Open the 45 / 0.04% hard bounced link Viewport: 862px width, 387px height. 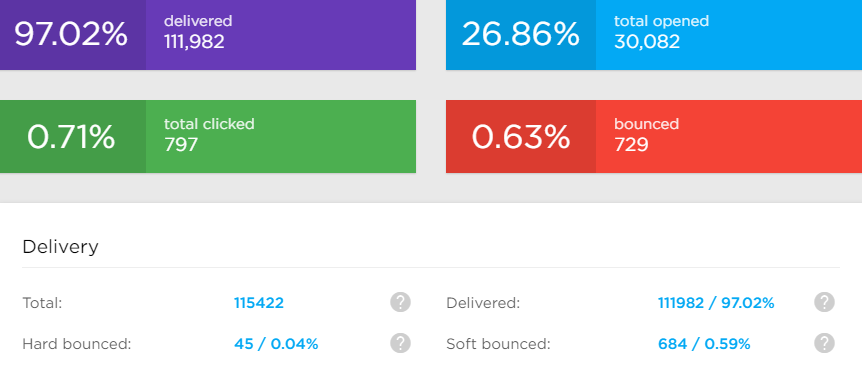[276, 344]
